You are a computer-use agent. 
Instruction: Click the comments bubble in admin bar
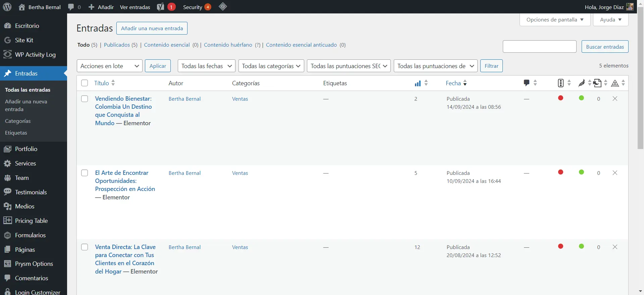(x=71, y=7)
